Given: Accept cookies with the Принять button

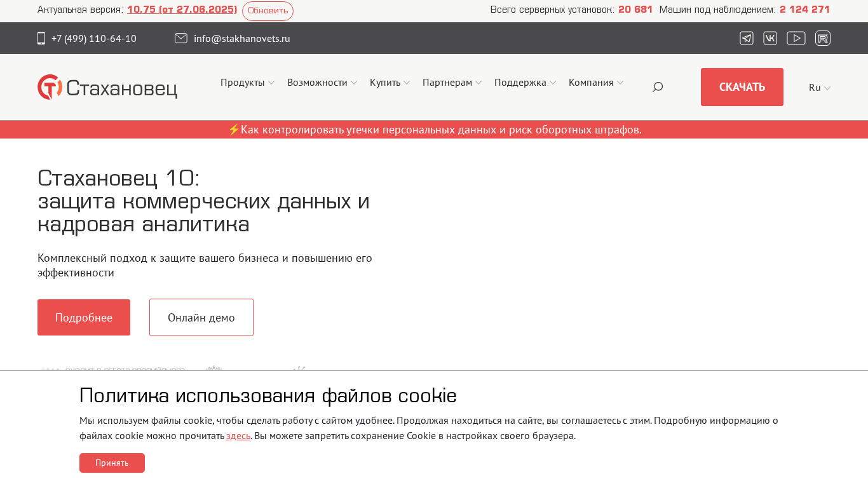Looking at the screenshot, I should (x=112, y=463).
